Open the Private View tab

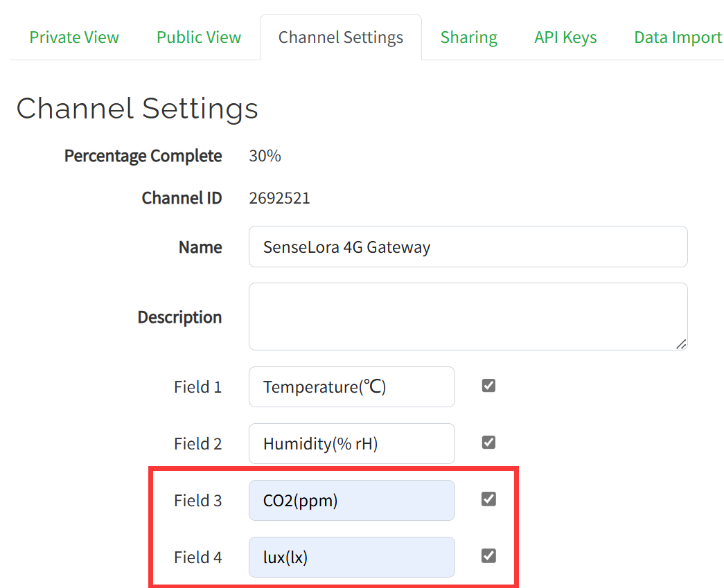pyautogui.click(x=74, y=37)
